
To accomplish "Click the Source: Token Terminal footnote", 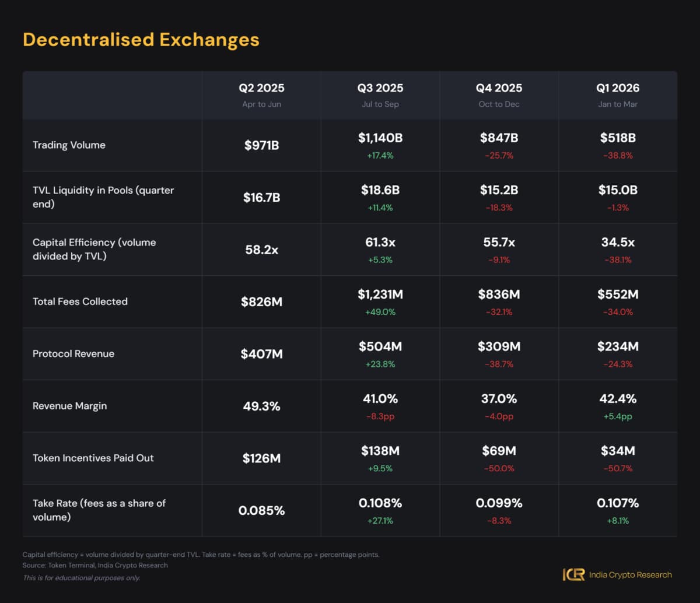I will tap(95, 565).
